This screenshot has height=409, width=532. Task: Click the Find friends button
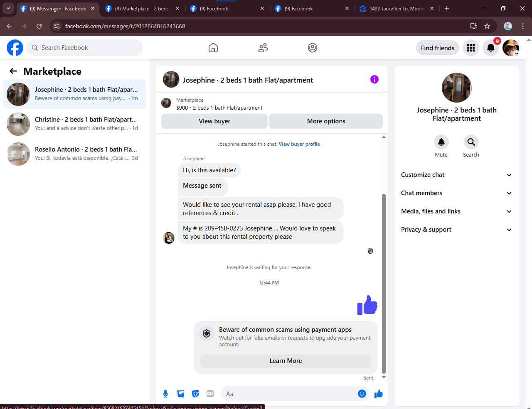pos(438,48)
